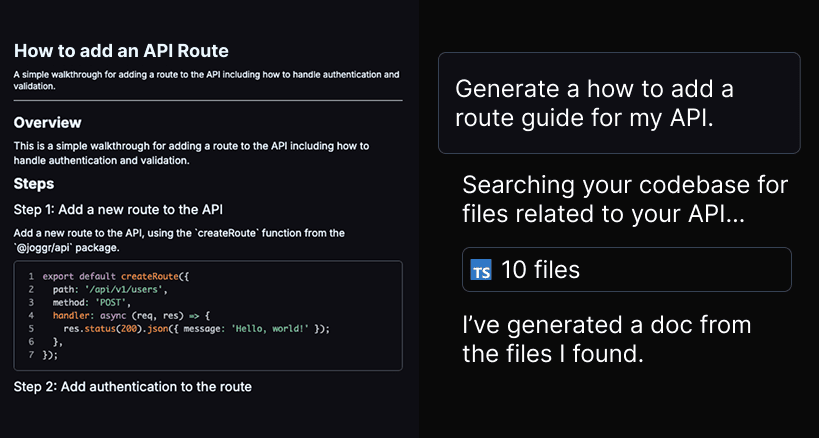Click line number 7 in code block

click(31, 355)
